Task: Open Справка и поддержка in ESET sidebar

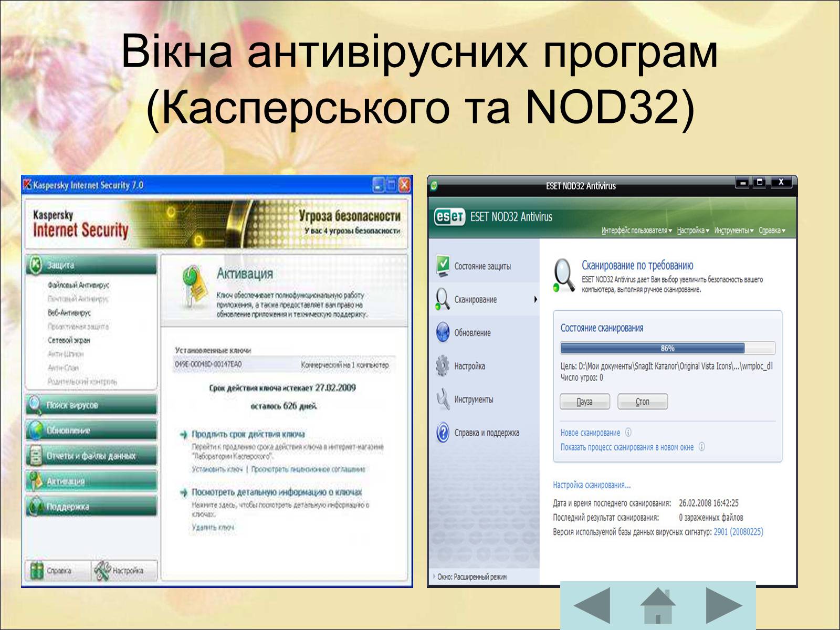Action: [x=484, y=433]
